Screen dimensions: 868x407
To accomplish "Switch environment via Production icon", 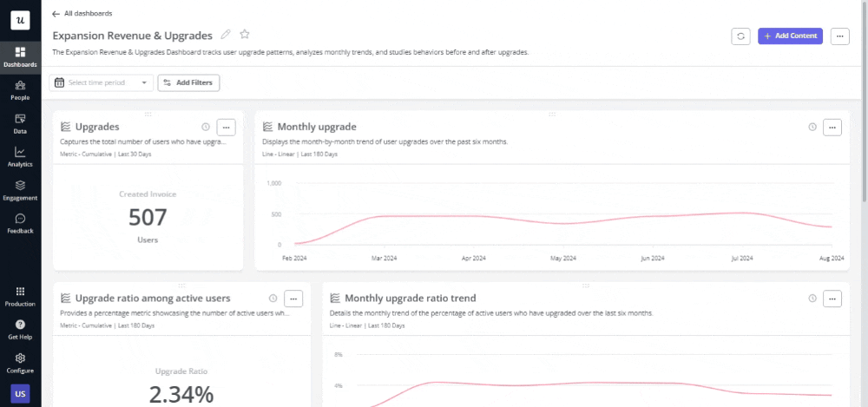I will (20, 296).
